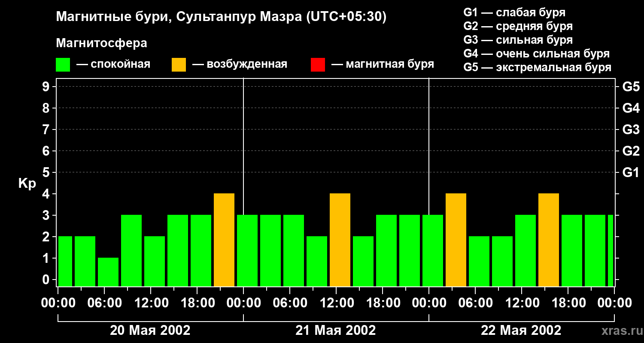This screenshot has height=343, width=644.
Task: Select the shortest Kp 1 bar on 20 May
Action: 108,272
